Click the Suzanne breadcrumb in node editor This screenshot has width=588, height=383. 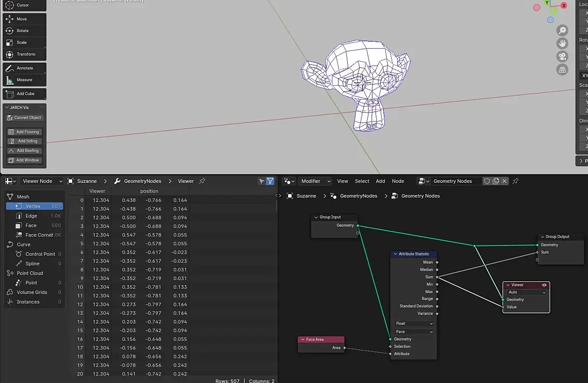(302, 196)
